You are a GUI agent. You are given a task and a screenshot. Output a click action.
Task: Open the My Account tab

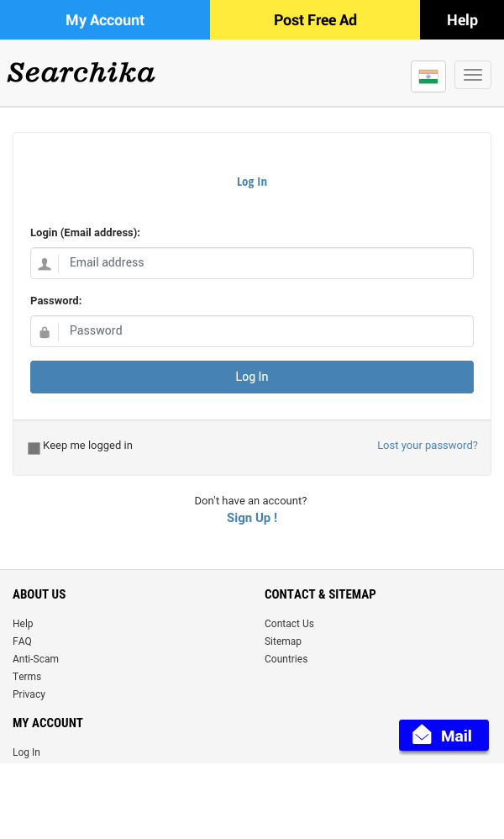click(x=105, y=20)
